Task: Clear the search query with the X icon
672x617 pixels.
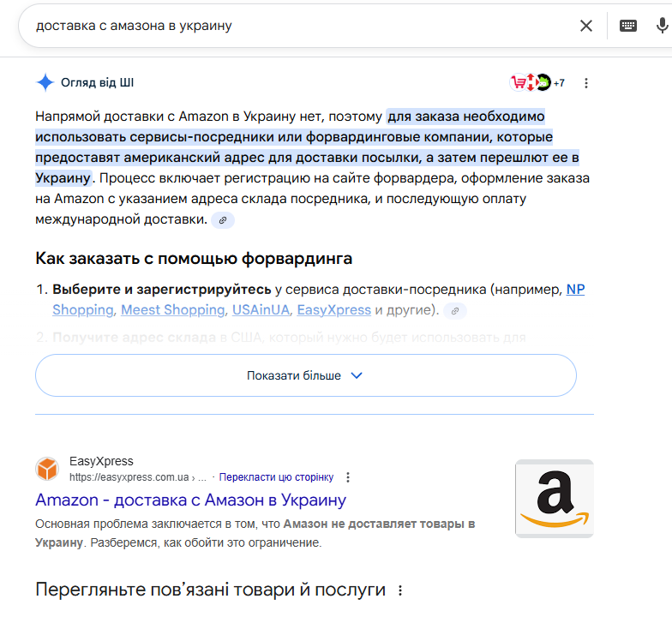Action: point(586,26)
